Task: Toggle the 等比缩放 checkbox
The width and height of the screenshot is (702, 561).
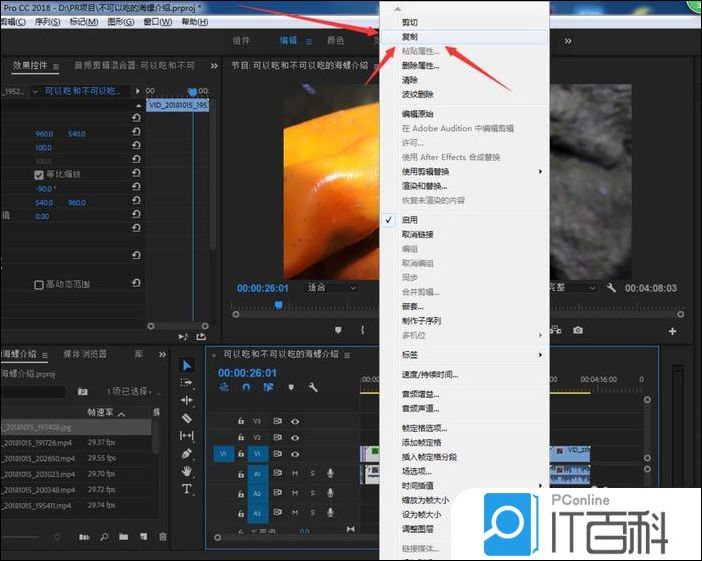Action: 39,175
